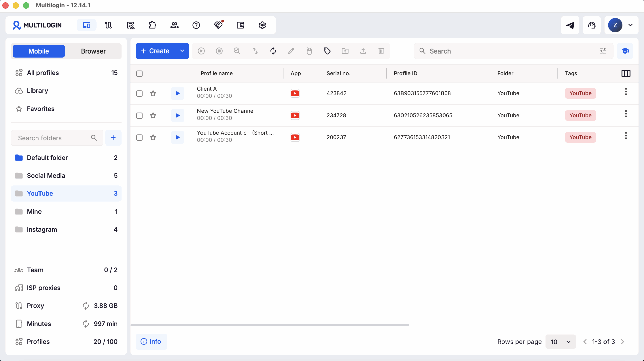This screenshot has height=361, width=644.
Task: Click the Create button
Action: (x=155, y=51)
